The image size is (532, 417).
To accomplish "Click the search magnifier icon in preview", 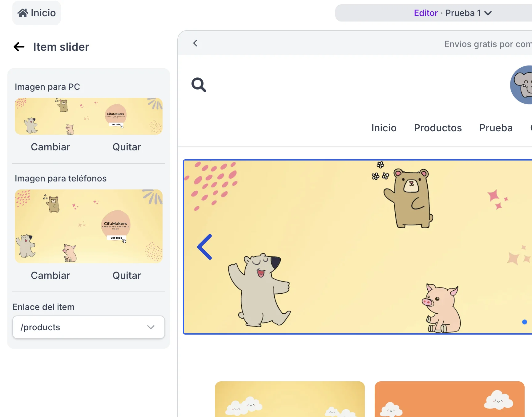I will 199,85.
